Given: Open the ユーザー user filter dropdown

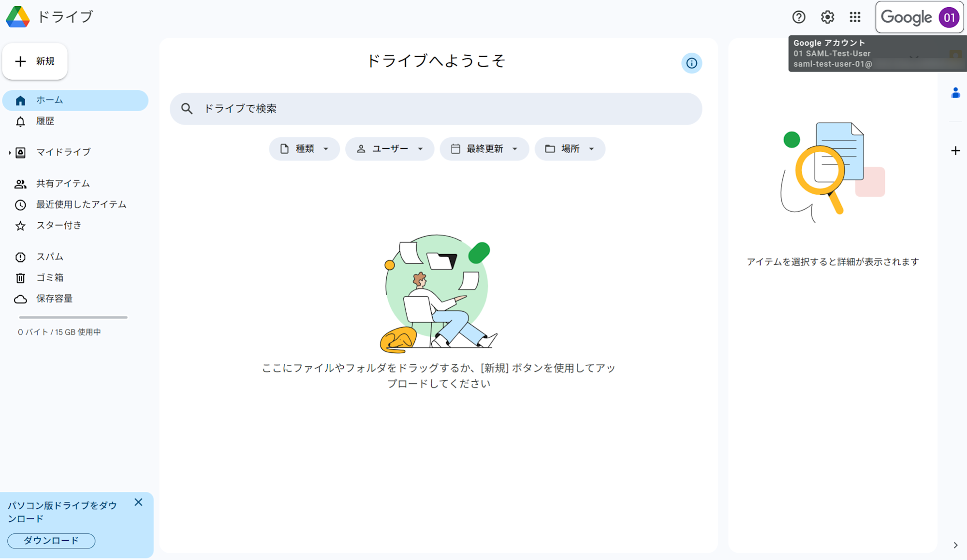Looking at the screenshot, I should point(390,149).
